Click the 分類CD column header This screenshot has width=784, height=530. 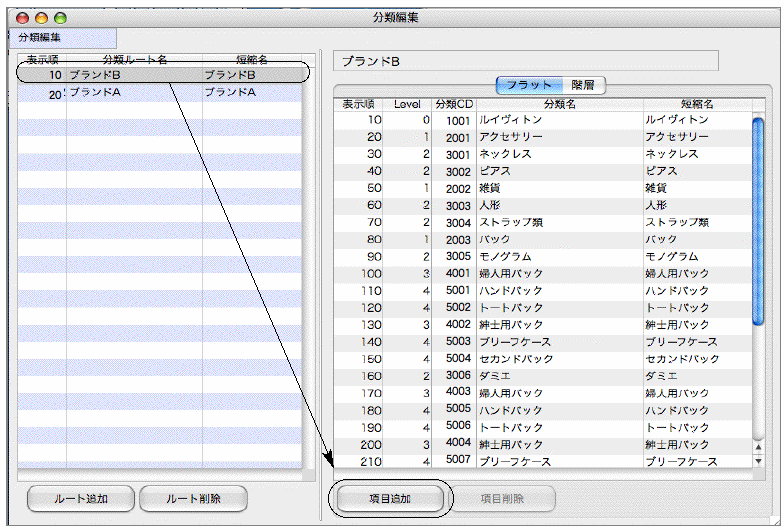[454, 104]
